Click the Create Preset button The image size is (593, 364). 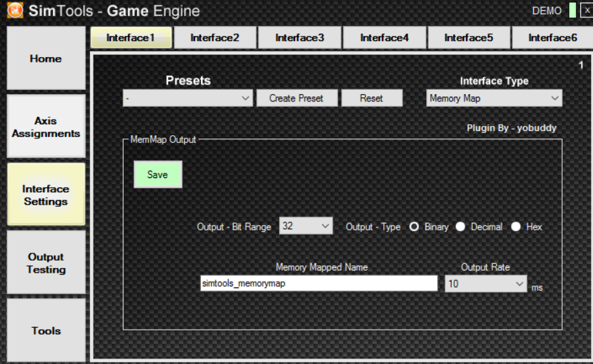[296, 98]
